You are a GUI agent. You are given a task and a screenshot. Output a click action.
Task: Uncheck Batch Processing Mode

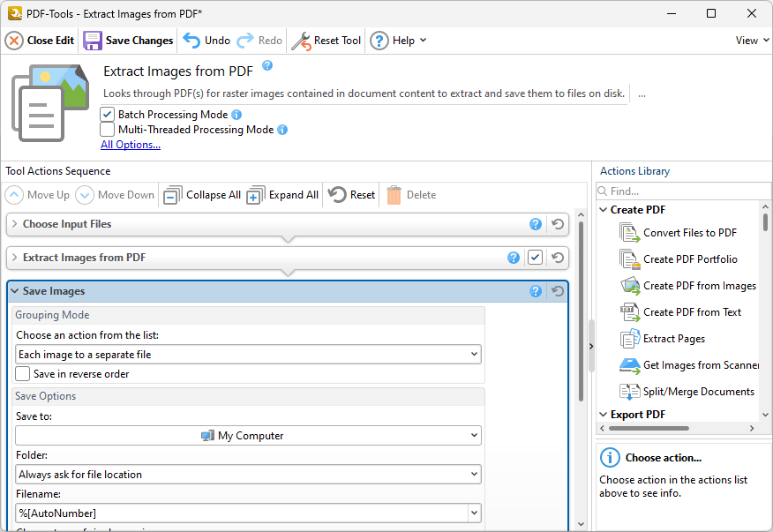pos(107,115)
